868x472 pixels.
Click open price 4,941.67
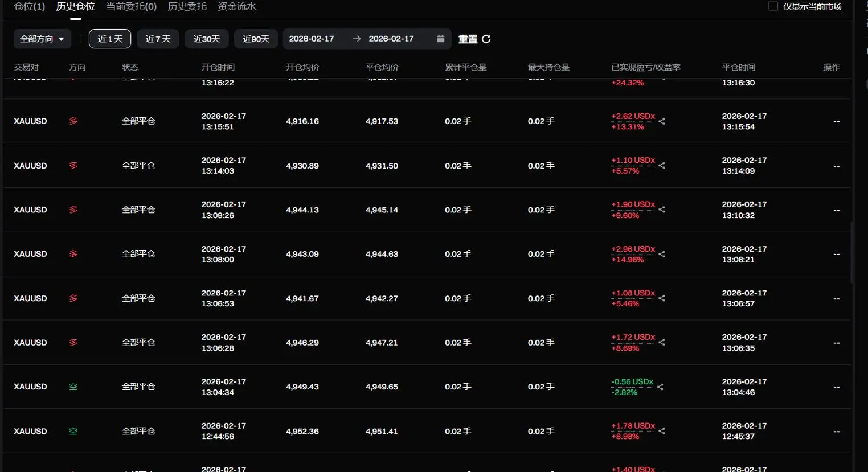(302, 298)
